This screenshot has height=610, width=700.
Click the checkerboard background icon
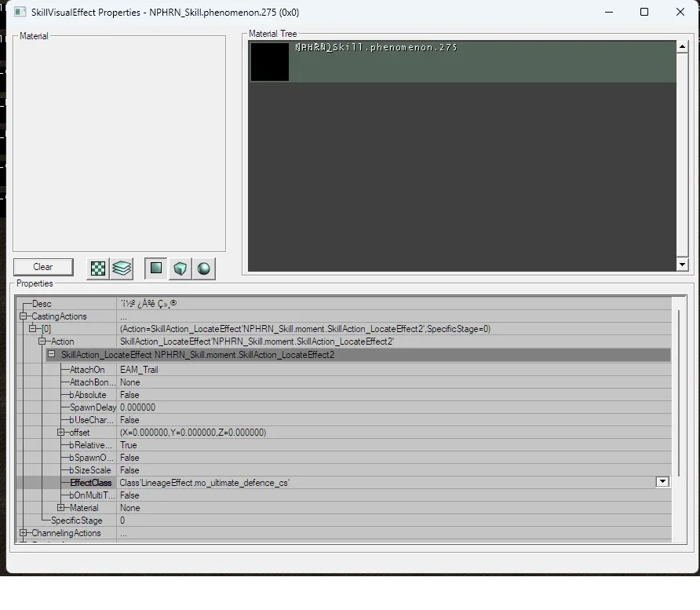[x=98, y=268]
